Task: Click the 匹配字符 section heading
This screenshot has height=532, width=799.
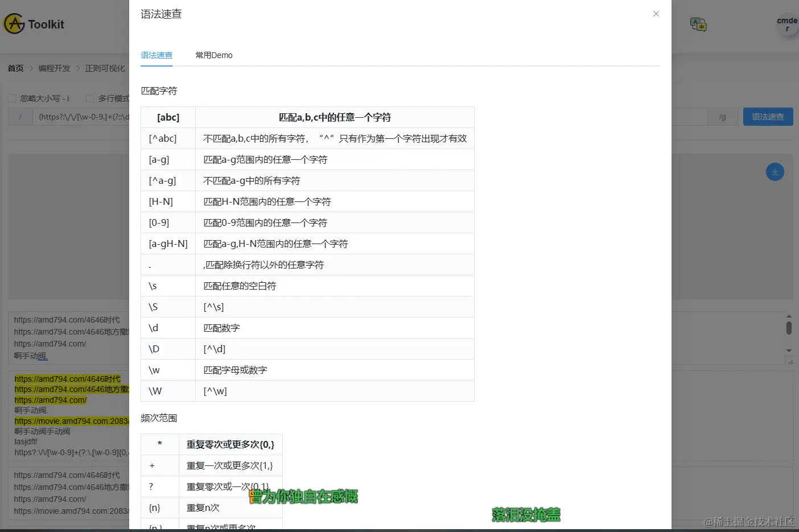Action: 159,91
